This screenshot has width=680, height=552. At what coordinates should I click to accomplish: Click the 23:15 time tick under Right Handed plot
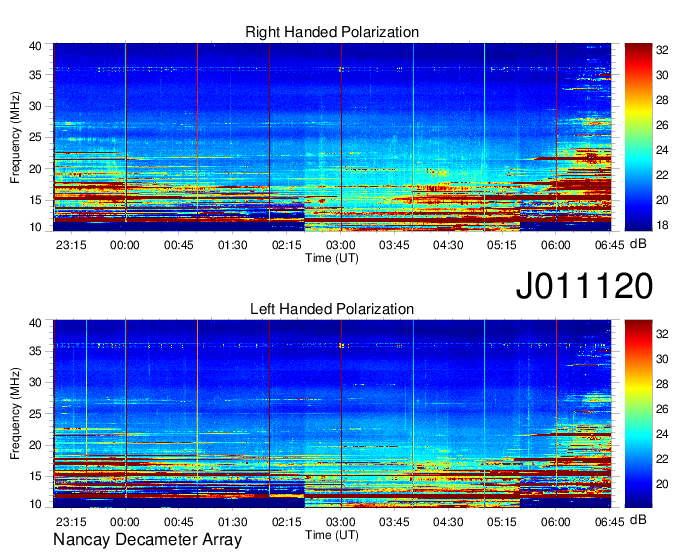pyautogui.click(x=71, y=245)
